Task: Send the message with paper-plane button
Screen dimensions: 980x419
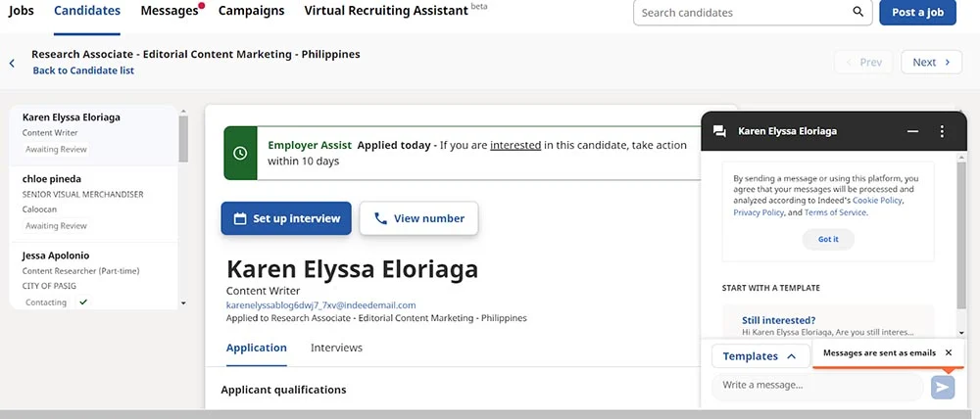Action: tap(943, 387)
